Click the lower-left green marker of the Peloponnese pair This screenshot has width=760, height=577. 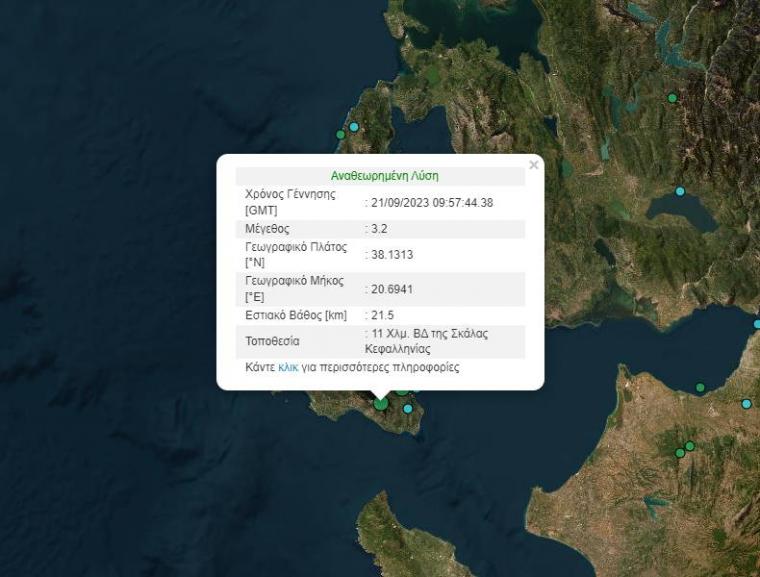click(x=680, y=453)
